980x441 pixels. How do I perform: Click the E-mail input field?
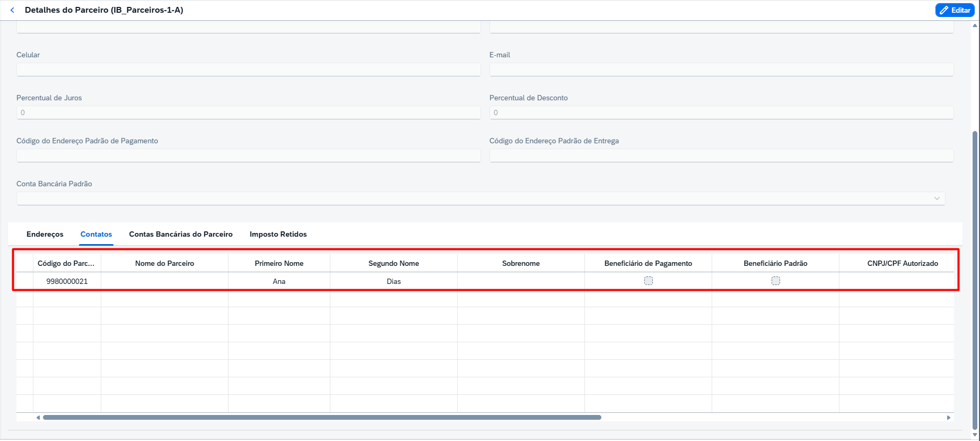(x=721, y=70)
